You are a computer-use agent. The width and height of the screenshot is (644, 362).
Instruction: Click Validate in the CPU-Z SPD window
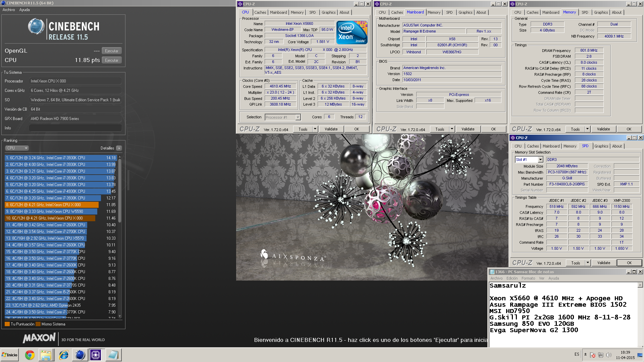(604, 263)
